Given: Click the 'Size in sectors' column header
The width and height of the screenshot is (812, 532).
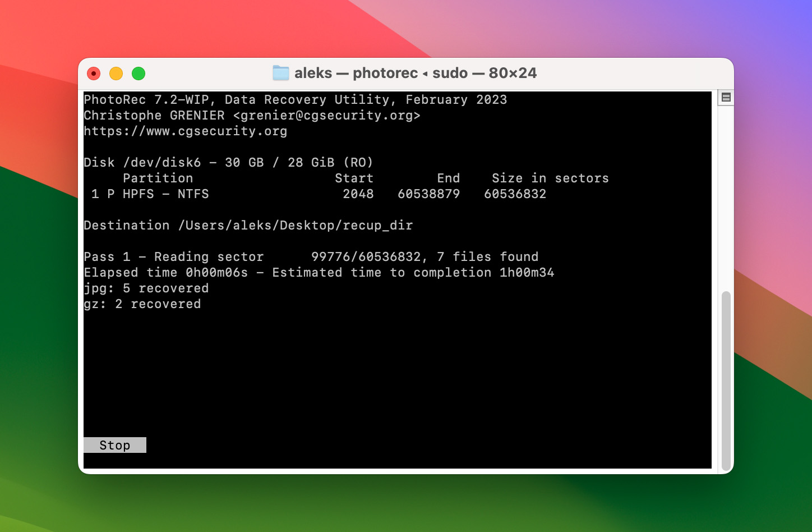Looking at the screenshot, I should [x=551, y=178].
